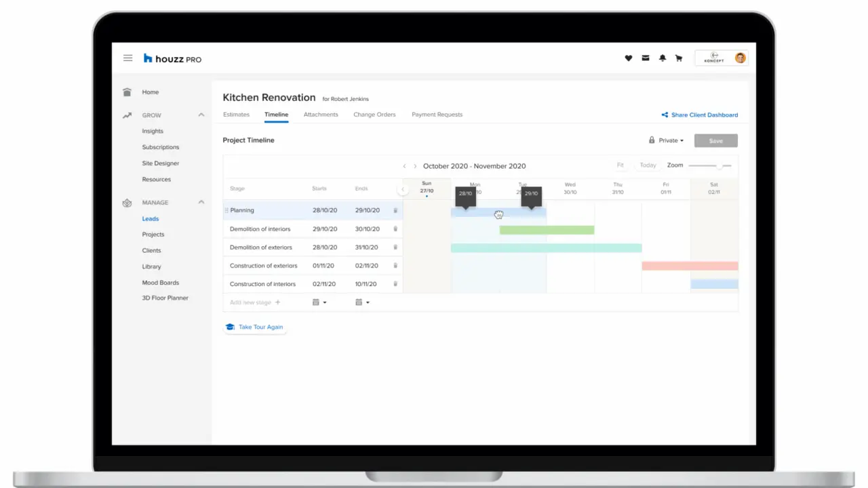Image resolution: width=868 pixels, height=488 pixels.
Task: Open messages envelope icon
Action: point(646,58)
